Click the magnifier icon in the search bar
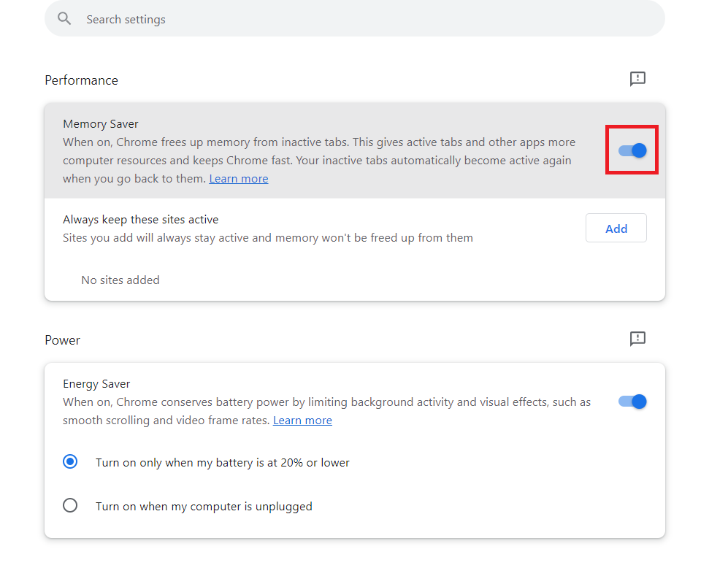 tap(64, 19)
